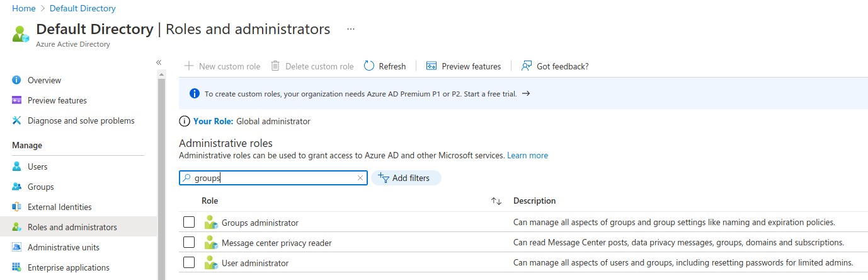The image size is (868, 280).
Task: Clear the groups search with X
Action: point(360,178)
